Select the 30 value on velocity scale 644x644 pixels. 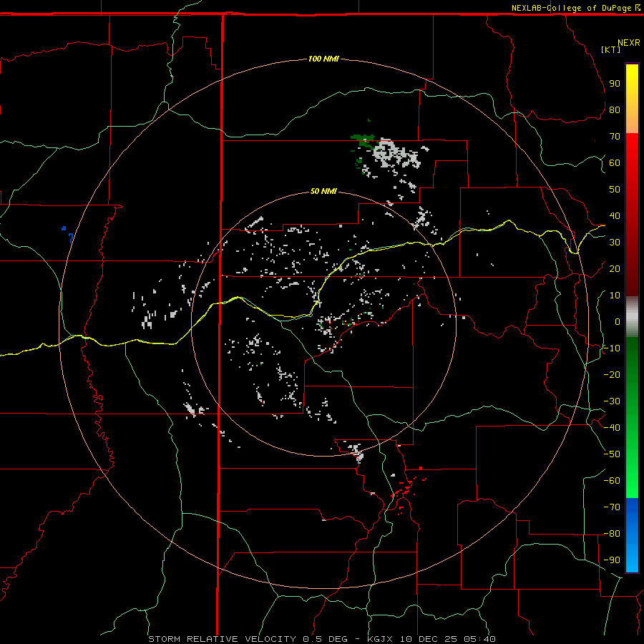[615, 243]
